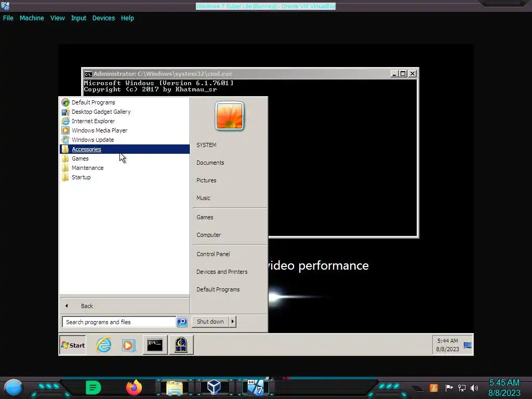Image resolution: width=532 pixels, height=399 pixels.
Task: Click the guest clock showing 5:44 AM
Action: [447, 345]
